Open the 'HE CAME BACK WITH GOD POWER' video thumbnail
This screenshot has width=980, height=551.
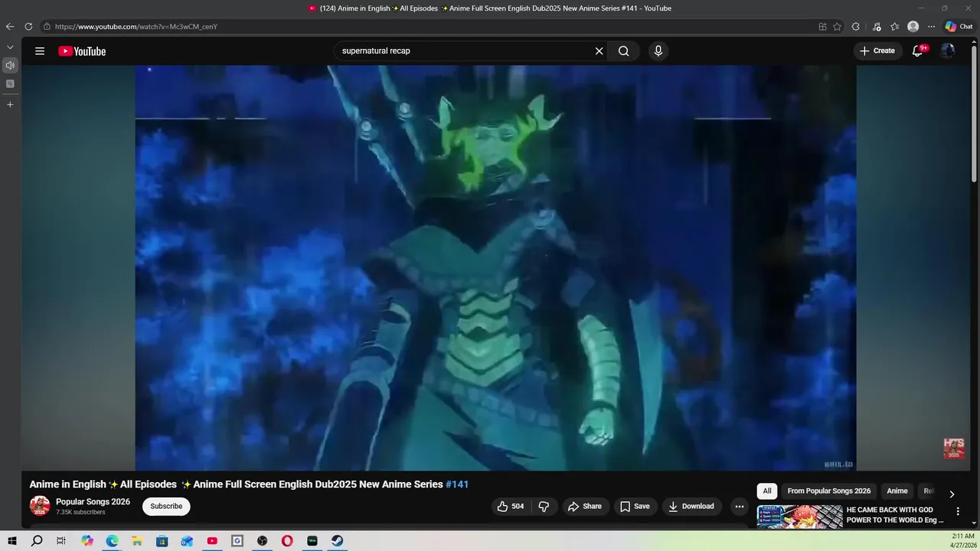(x=799, y=517)
